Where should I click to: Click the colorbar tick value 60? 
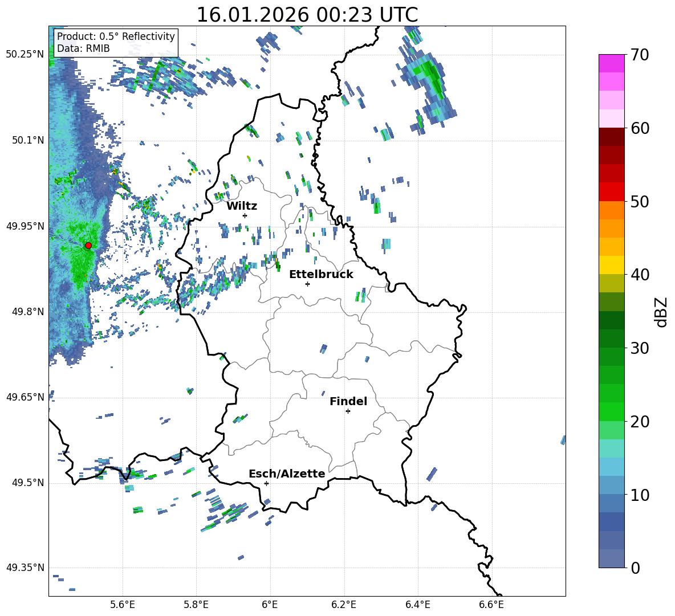pyautogui.click(x=640, y=128)
